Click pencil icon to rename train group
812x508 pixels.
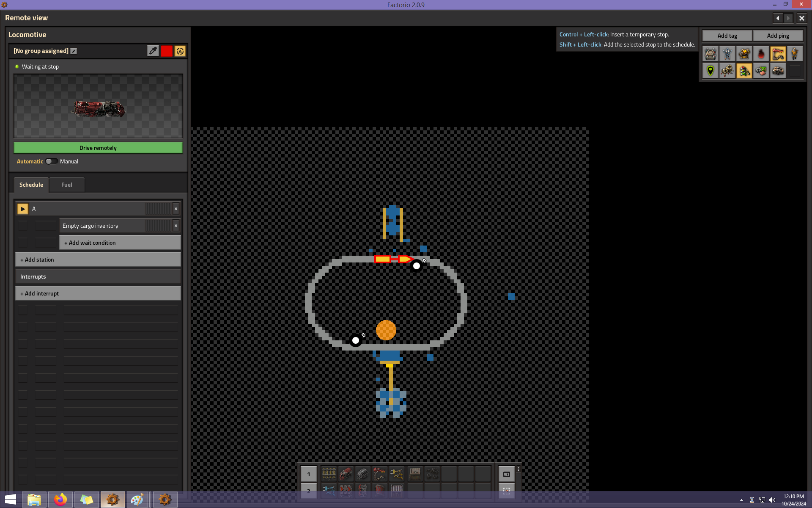tap(74, 51)
